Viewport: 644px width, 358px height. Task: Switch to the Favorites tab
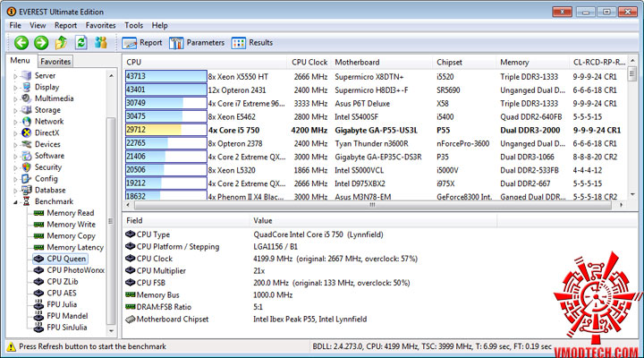[55, 61]
